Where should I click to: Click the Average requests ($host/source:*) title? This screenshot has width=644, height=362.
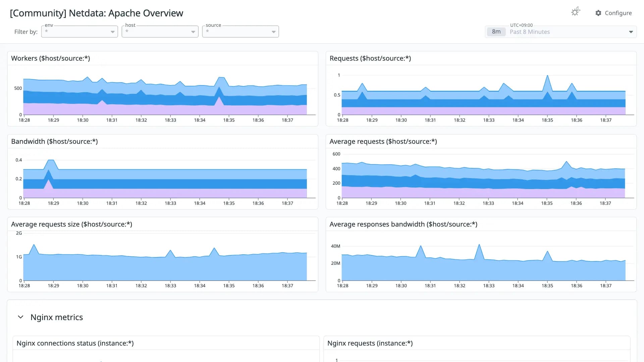(383, 141)
